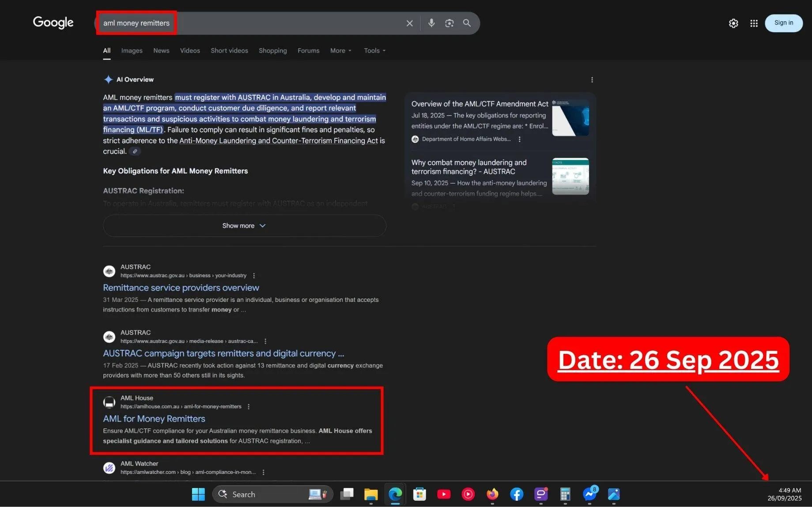The height and width of the screenshot is (507, 812).
Task: Open the Remittance service providers overview link
Action: pyautogui.click(x=181, y=287)
